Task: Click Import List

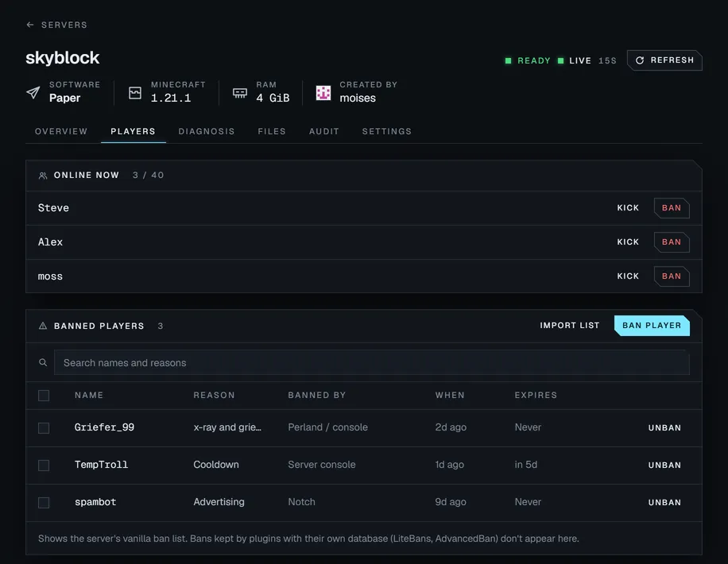Action: coord(570,326)
